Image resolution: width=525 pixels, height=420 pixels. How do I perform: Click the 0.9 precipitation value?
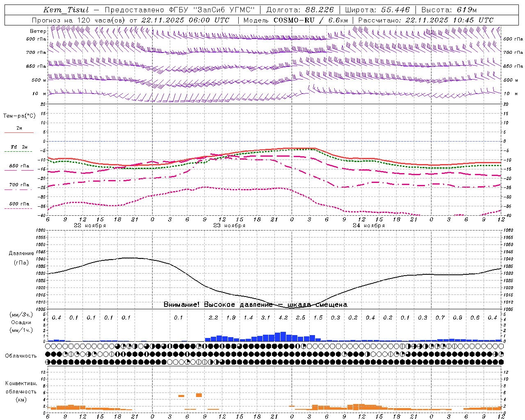click(457, 318)
